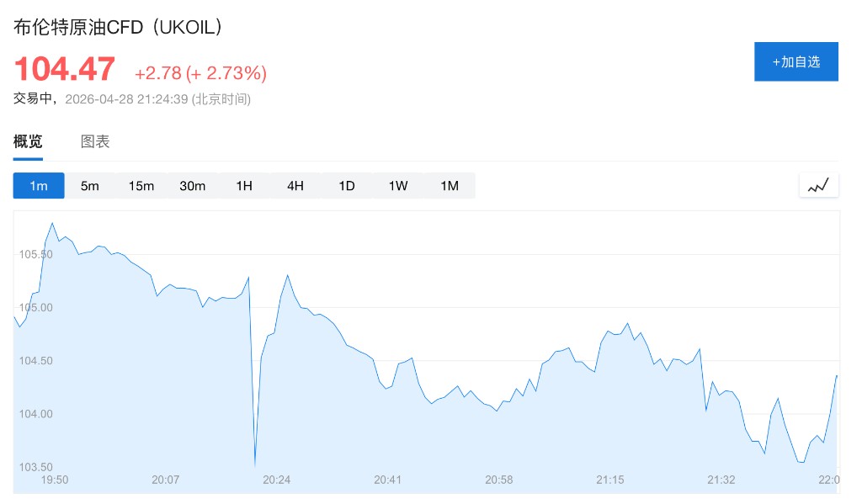The width and height of the screenshot is (862, 504).
Task: Switch chart to 15m interval
Action: coord(141,186)
